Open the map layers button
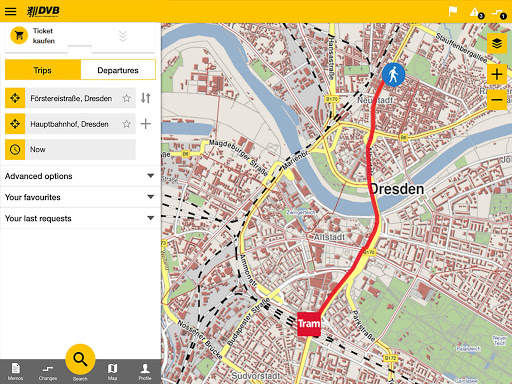 point(497,43)
